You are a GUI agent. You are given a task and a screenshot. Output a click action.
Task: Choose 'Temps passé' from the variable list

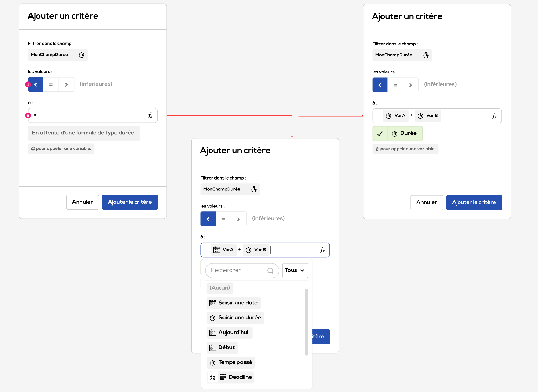231,362
